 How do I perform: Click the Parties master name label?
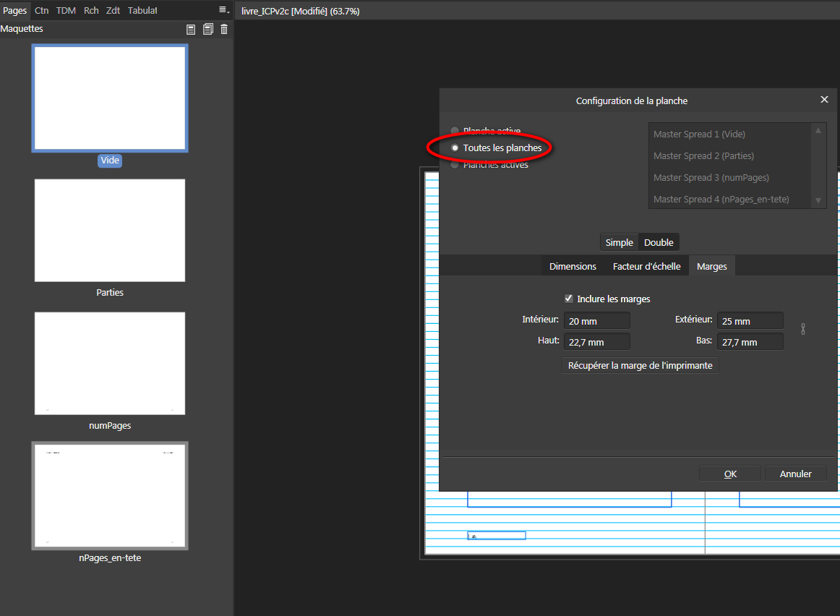pos(110,293)
